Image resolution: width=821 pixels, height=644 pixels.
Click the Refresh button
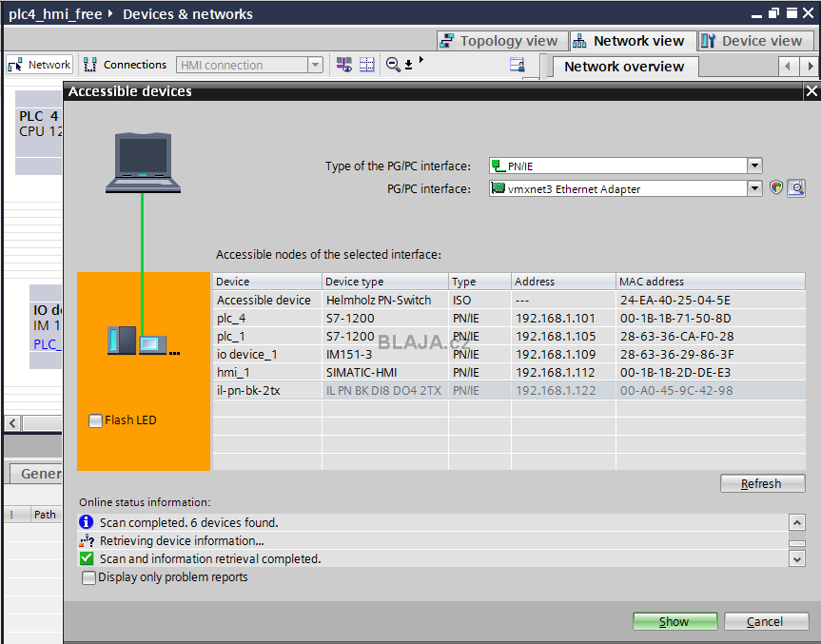coord(762,483)
